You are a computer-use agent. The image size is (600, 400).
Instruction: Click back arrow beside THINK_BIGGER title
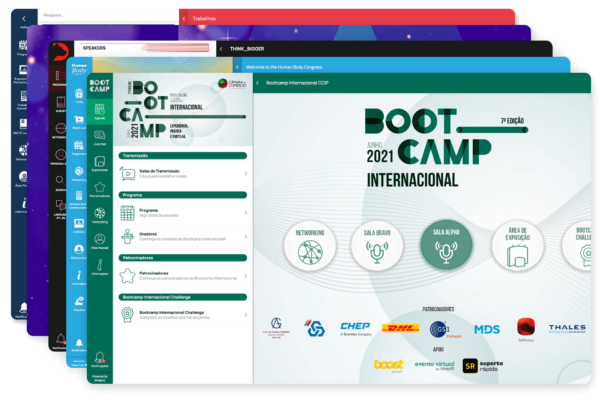221,48
